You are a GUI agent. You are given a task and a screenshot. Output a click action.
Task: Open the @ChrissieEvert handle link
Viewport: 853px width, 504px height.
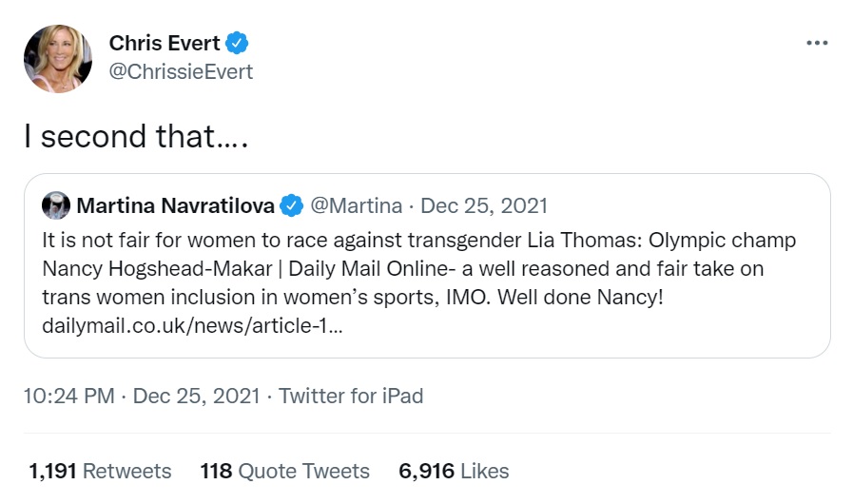click(x=181, y=72)
